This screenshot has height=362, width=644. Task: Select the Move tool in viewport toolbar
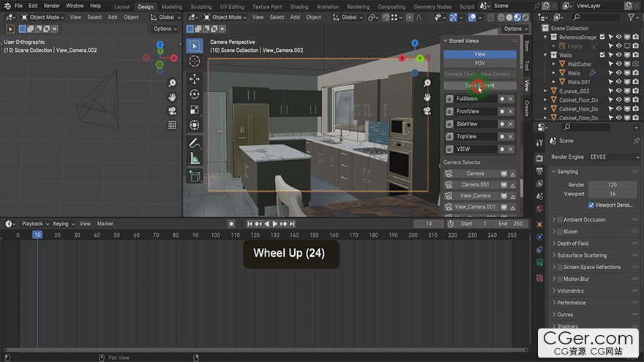click(x=195, y=78)
